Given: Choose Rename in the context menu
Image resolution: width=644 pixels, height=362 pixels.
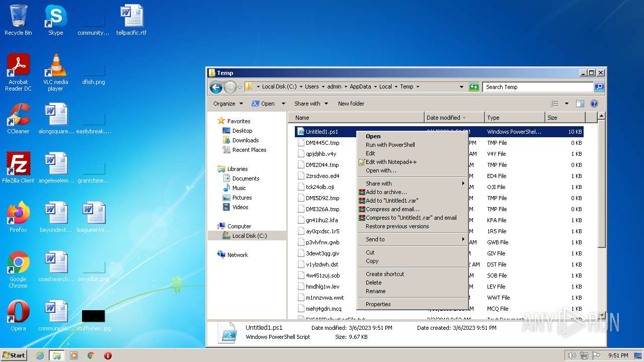Looking at the screenshot, I should coord(413,291).
